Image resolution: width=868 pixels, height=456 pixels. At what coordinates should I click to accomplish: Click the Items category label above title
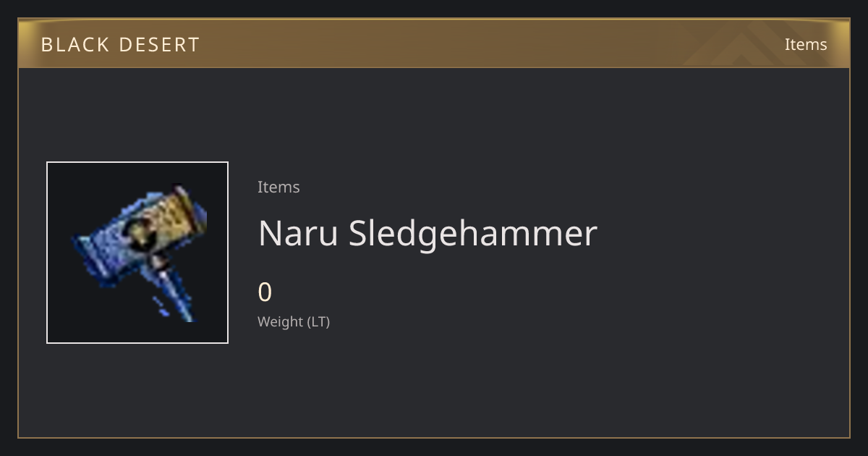click(x=278, y=187)
